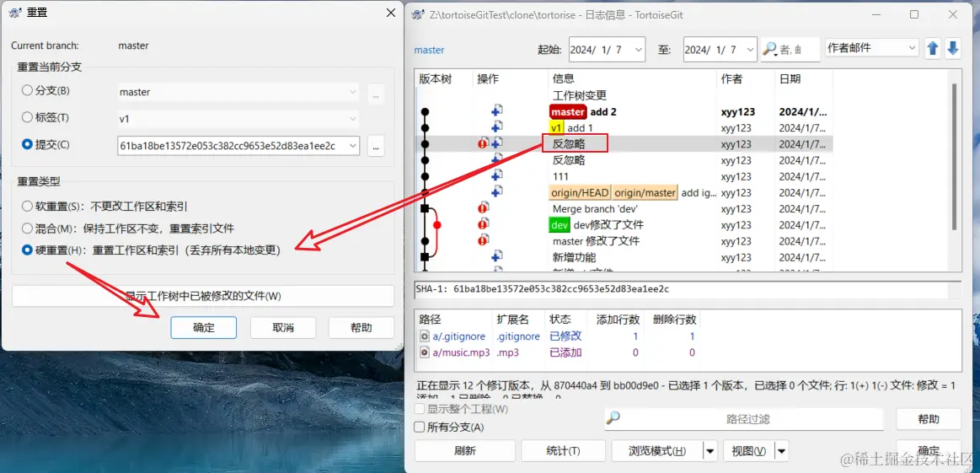Click 刷新 to refresh the log
The image size is (980, 473).
[x=465, y=451]
